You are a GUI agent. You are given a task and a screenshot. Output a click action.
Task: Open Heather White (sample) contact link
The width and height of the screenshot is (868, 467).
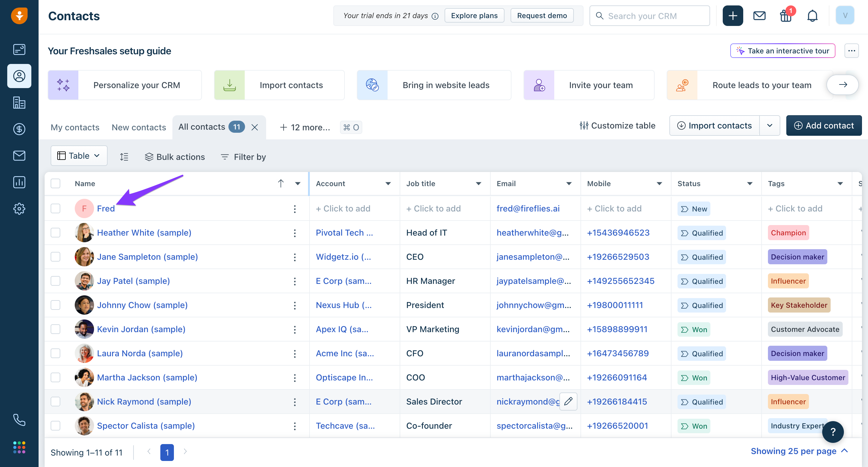pos(144,233)
